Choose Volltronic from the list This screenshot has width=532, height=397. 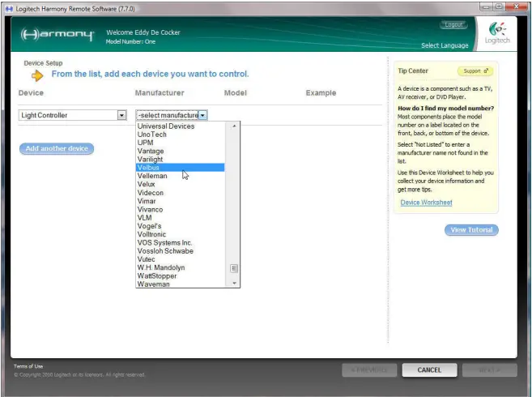click(180, 234)
